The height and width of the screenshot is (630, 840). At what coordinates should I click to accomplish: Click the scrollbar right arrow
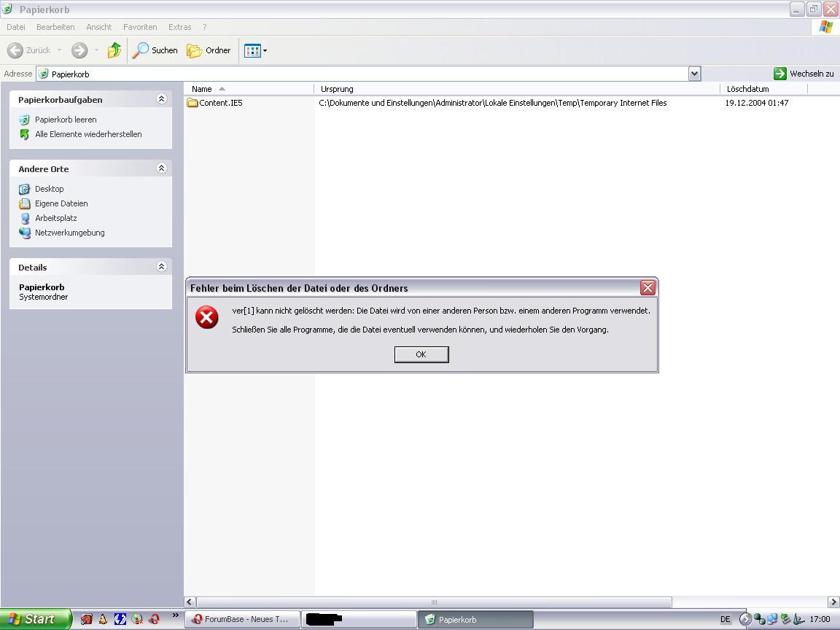pyautogui.click(x=833, y=602)
